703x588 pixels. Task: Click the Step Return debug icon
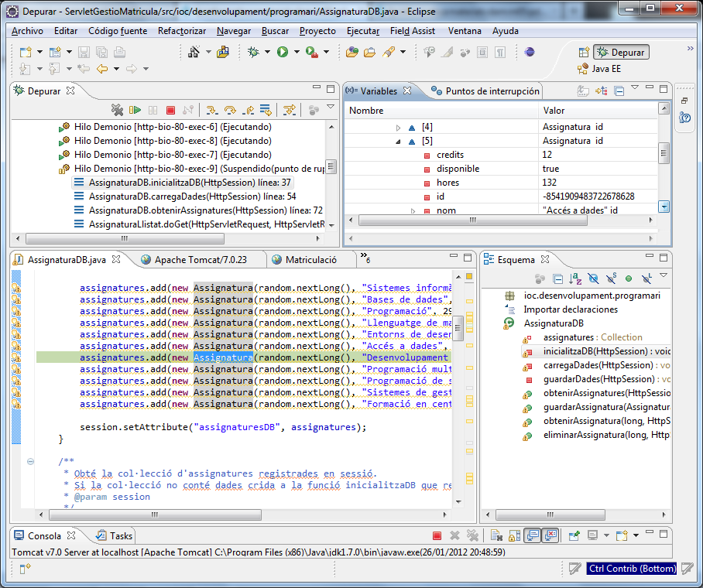[248, 111]
